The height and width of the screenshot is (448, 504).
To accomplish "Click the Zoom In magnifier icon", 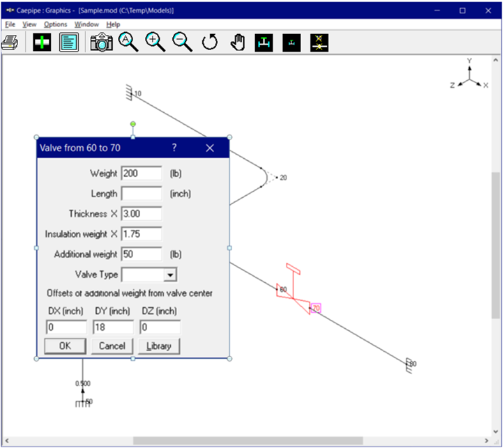I will click(155, 42).
